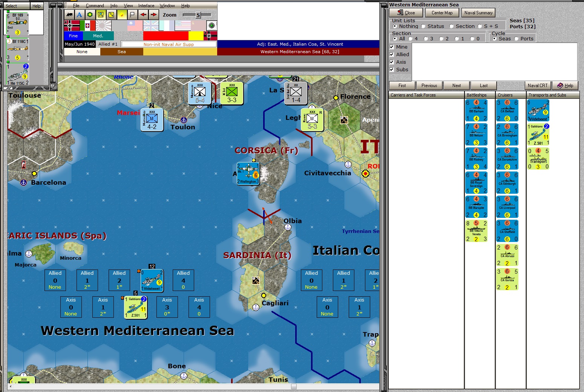This screenshot has height=392, width=584.
Task: Click the green target button beside flags
Action: coord(212,26)
